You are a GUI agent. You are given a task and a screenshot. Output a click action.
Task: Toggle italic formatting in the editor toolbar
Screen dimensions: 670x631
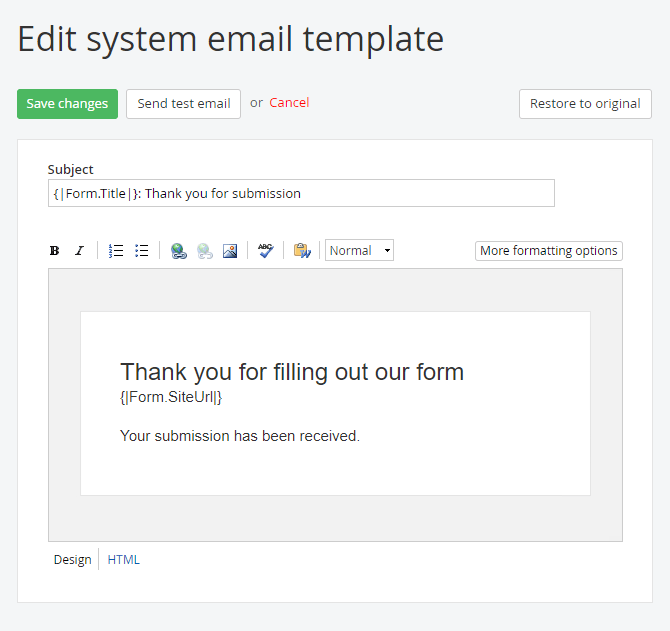click(79, 251)
